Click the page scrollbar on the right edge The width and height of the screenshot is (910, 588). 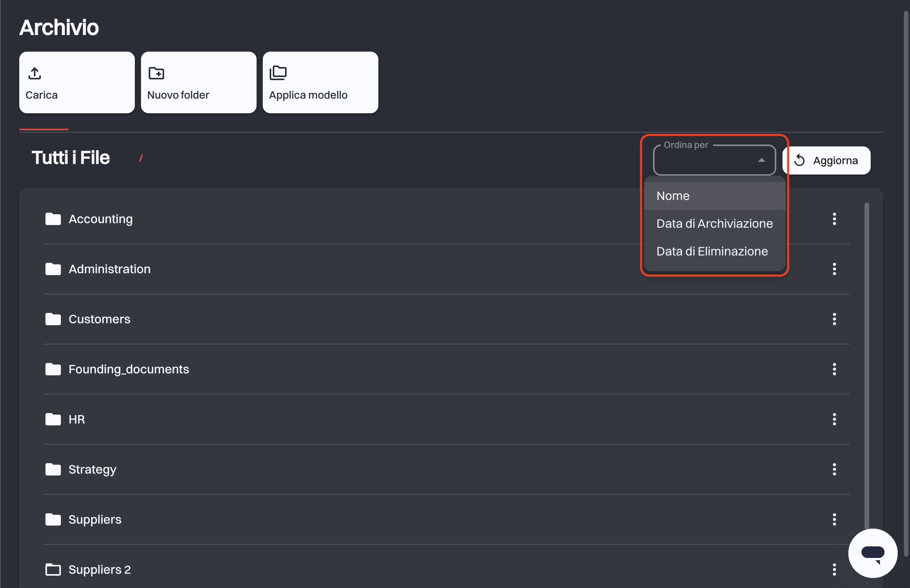(x=906, y=283)
